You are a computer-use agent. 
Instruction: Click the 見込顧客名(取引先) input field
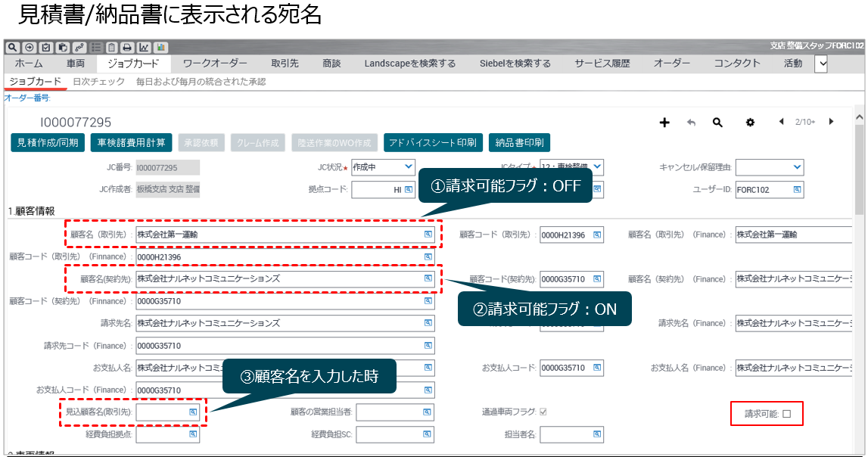tap(161, 412)
